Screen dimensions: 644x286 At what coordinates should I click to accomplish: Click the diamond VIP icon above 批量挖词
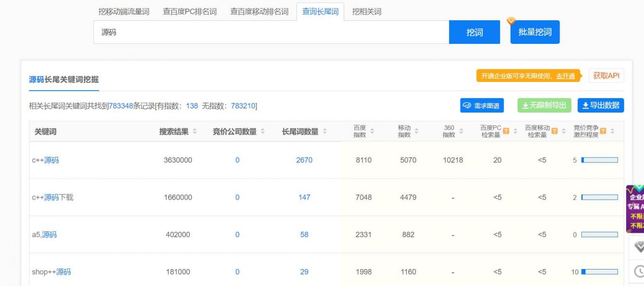tap(511, 21)
